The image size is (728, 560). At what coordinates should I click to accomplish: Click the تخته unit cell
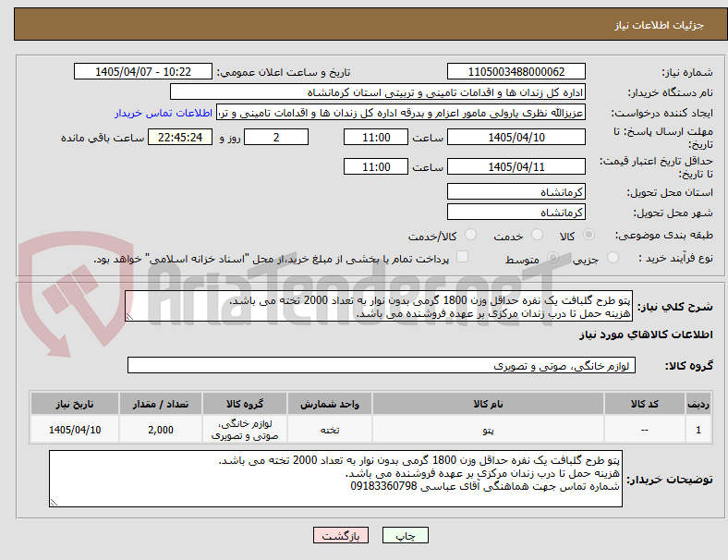tap(330, 430)
